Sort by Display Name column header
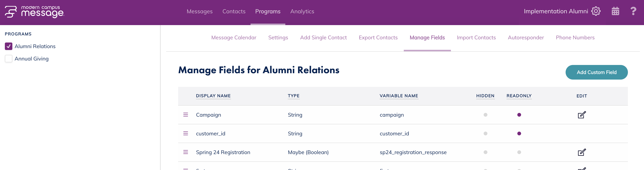 pyautogui.click(x=213, y=96)
